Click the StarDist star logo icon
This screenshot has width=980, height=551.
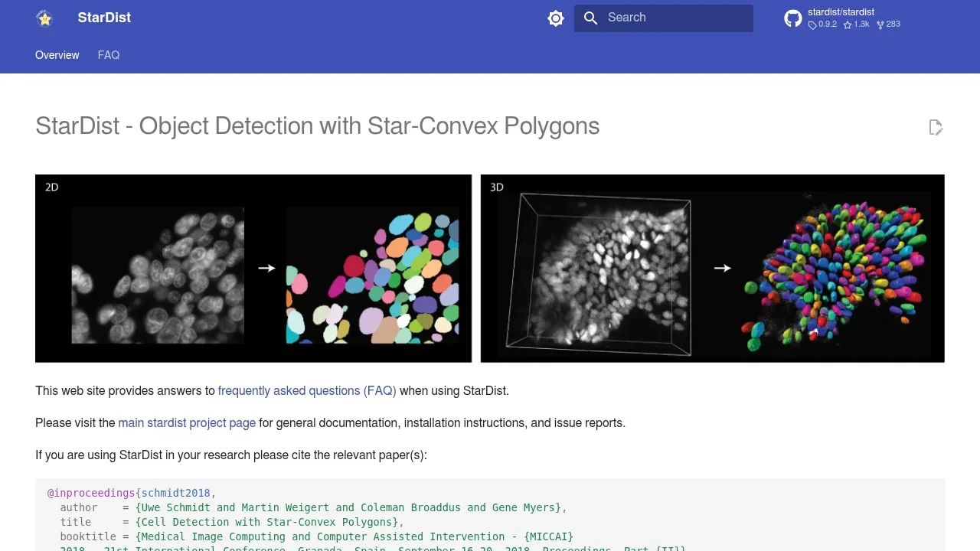point(45,18)
